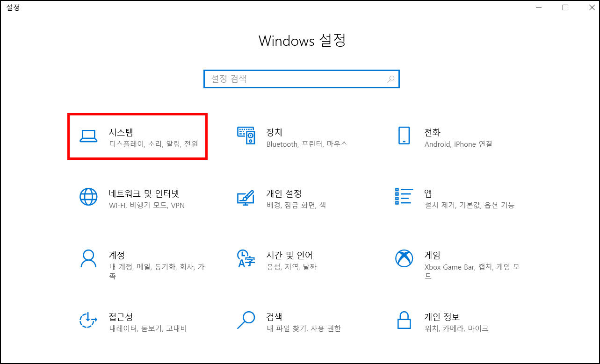Click 'Wi-Fi, 비행기 모드, VPN' description
The height and width of the screenshot is (364, 600).
click(147, 206)
